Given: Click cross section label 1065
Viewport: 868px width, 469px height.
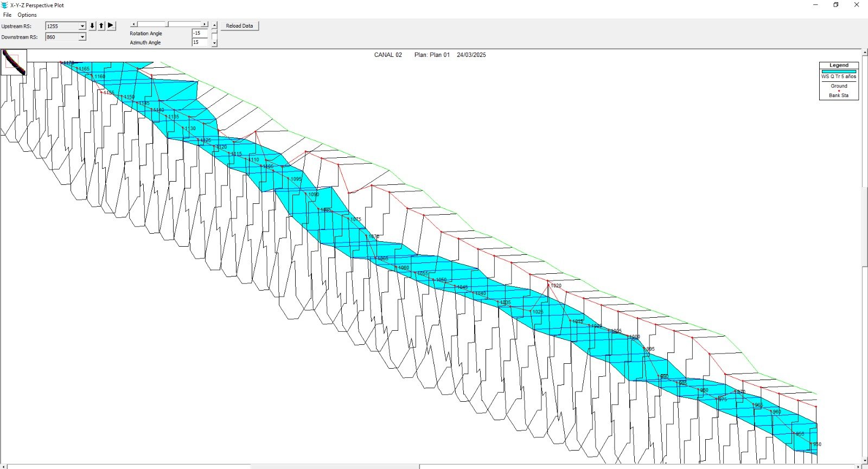Looking at the screenshot, I should pos(382,259).
